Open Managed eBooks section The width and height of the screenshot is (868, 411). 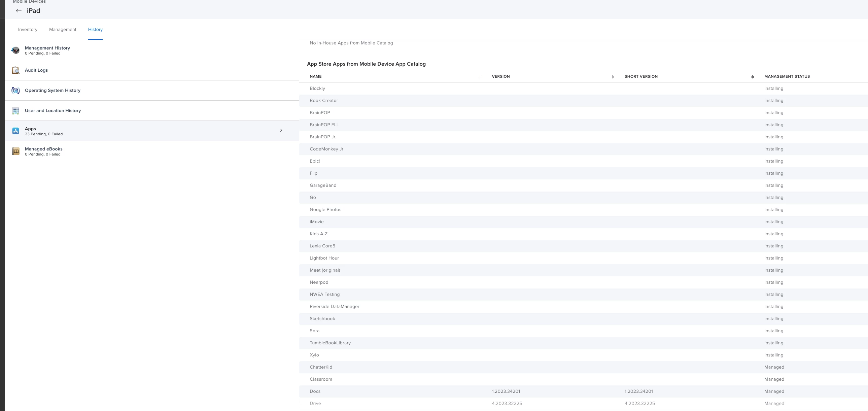click(152, 151)
